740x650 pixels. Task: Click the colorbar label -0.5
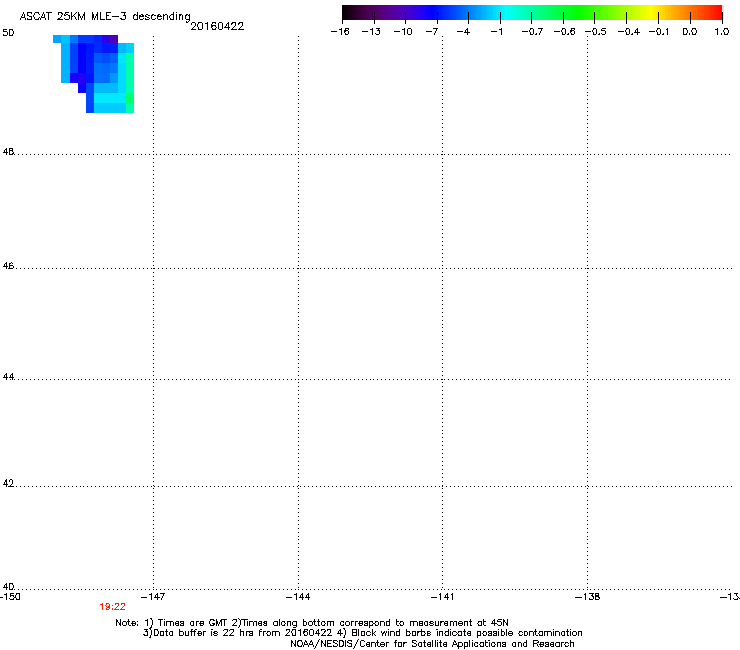(596, 32)
